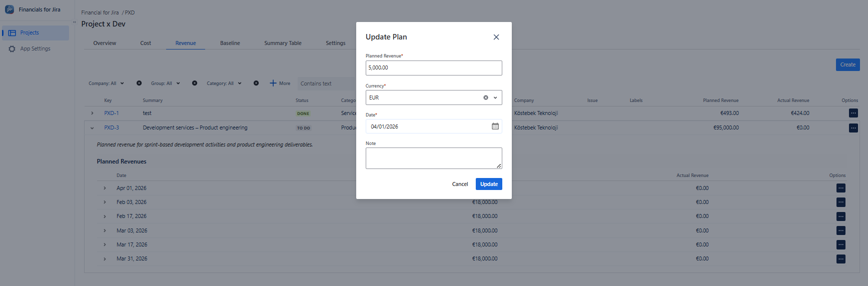Image resolution: width=868 pixels, height=286 pixels.
Task: Add more filters with plus More
Action: [280, 83]
